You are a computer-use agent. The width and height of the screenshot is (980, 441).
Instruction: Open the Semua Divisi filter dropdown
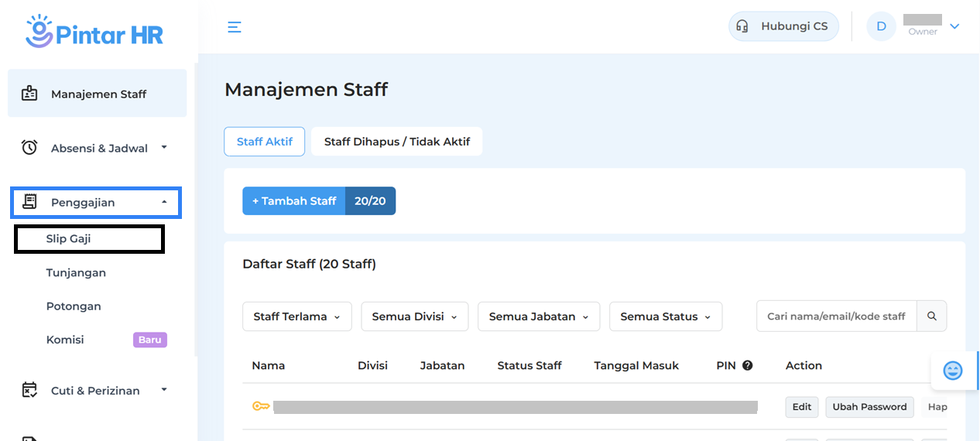[x=414, y=316]
